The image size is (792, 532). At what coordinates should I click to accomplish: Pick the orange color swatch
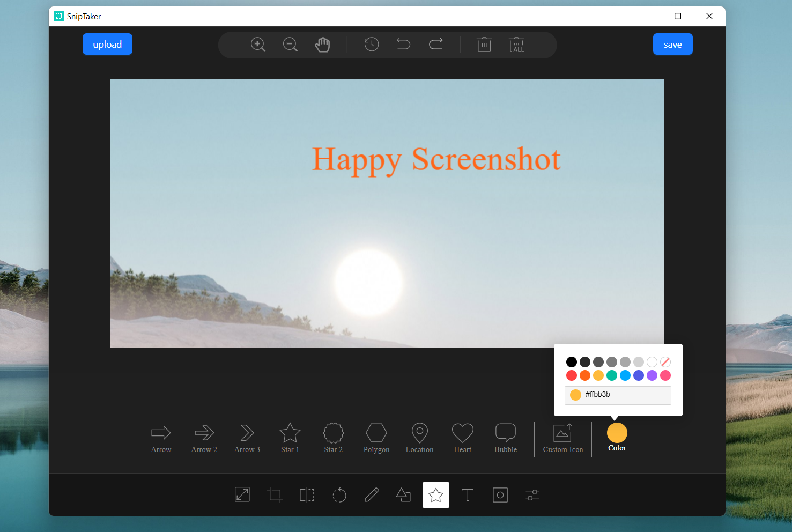point(585,375)
